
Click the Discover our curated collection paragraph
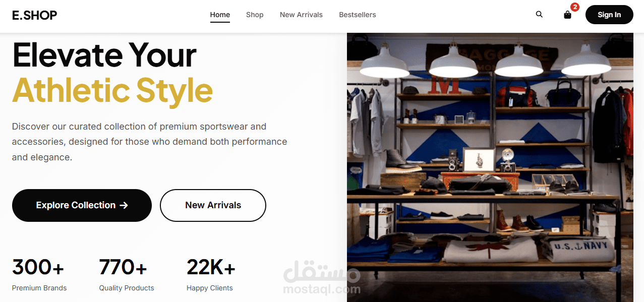coord(150,142)
